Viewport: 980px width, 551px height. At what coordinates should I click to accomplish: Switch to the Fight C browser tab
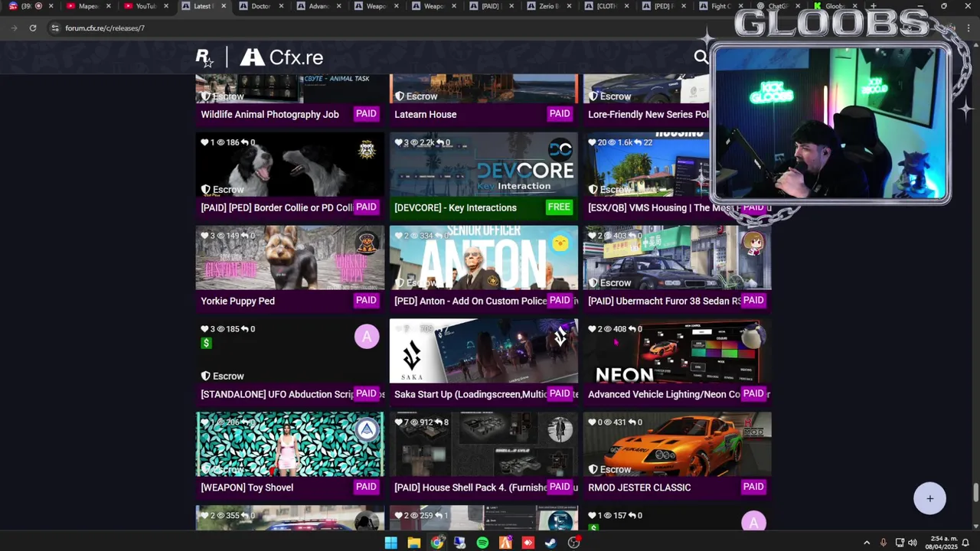point(721,6)
